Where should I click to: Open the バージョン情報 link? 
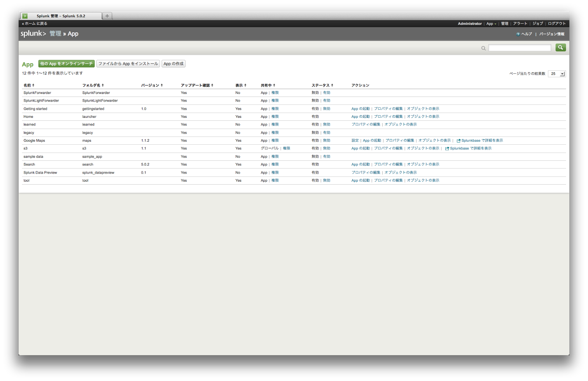552,34
